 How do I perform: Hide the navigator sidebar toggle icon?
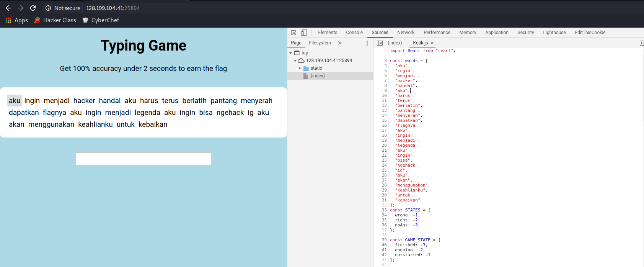pyautogui.click(x=380, y=43)
